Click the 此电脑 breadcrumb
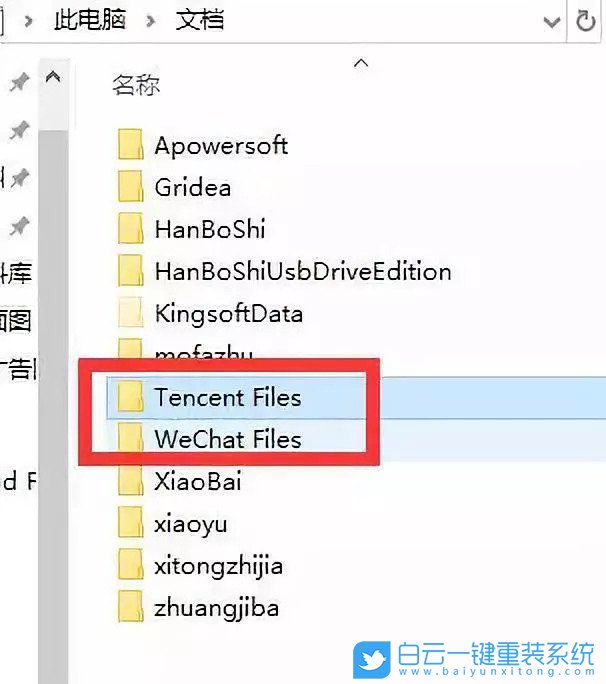This screenshot has height=684, width=606. 90,20
